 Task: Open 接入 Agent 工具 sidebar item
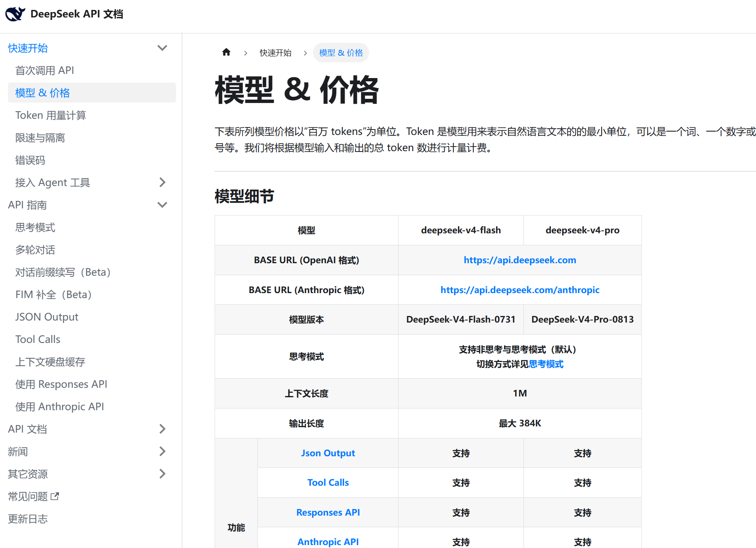click(52, 182)
